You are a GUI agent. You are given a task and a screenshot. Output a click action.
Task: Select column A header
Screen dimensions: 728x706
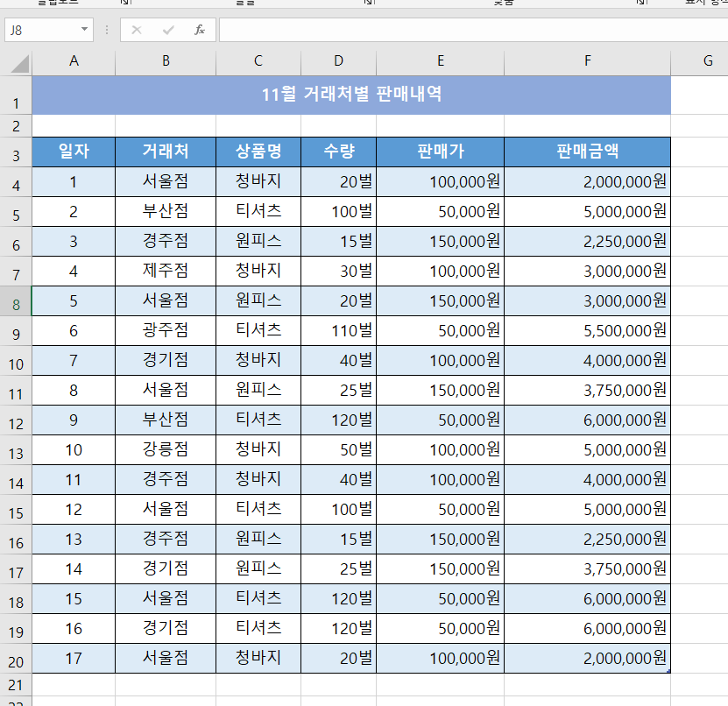pyautogui.click(x=74, y=60)
